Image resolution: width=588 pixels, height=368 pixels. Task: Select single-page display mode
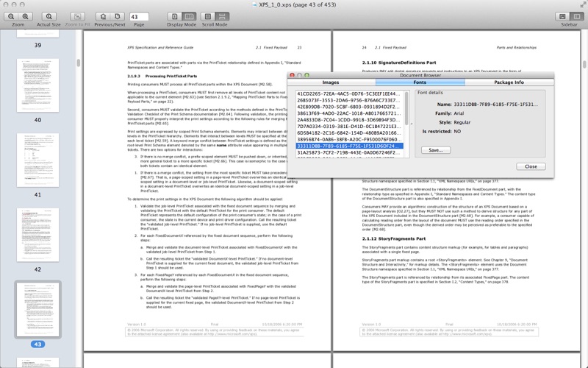pos(175,16)
